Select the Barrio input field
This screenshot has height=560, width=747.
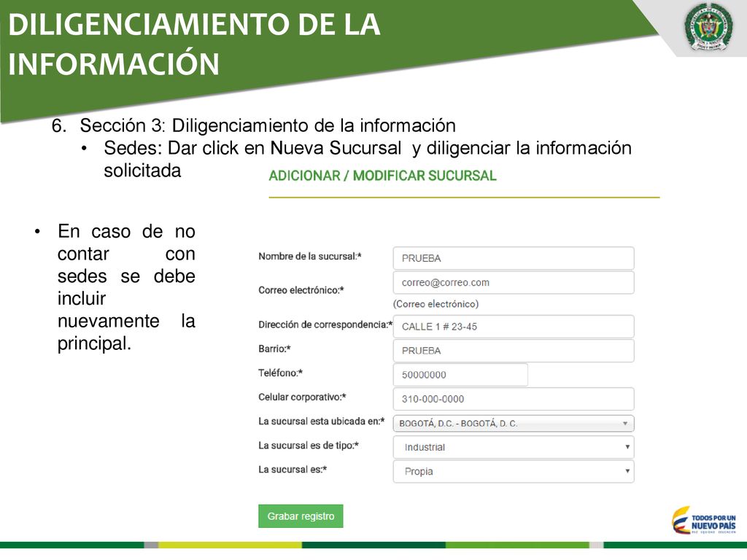[x=514, y=351]
